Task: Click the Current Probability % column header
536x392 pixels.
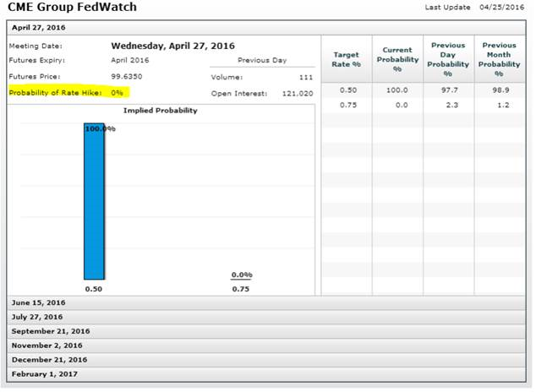Action: (x=397, y=59)
